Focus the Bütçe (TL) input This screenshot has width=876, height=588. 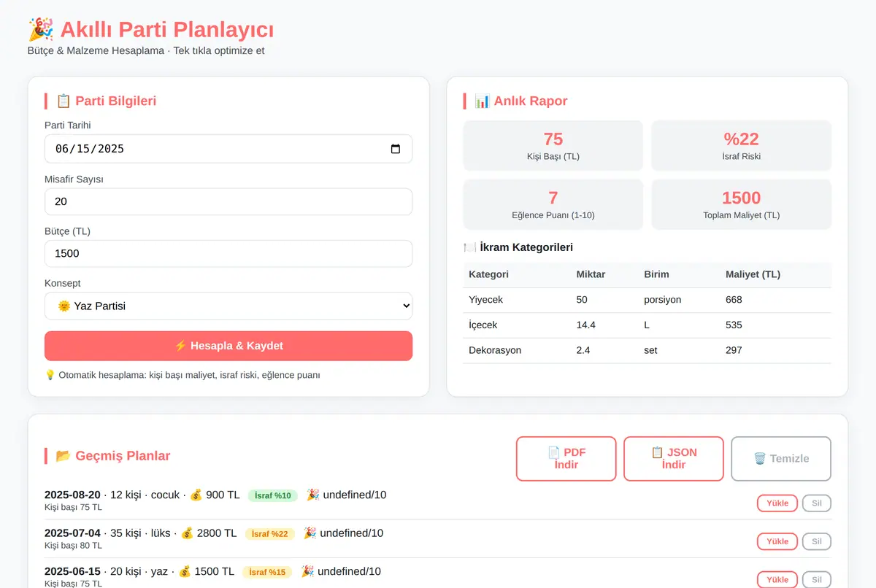coord(228,253)
